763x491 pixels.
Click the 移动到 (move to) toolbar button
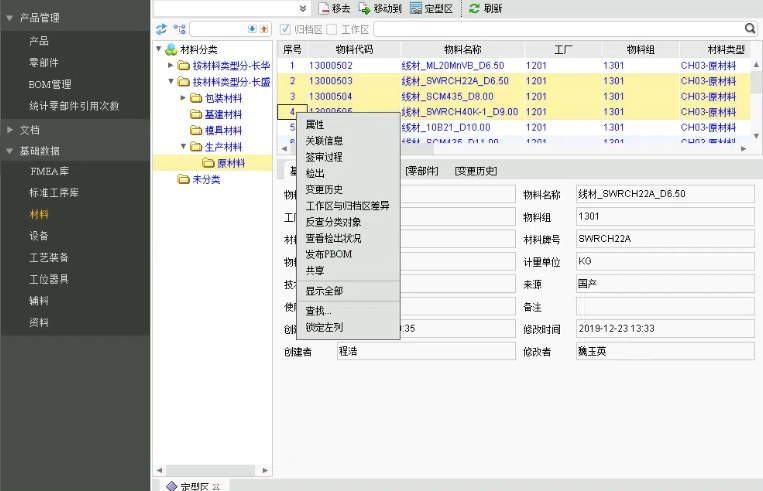365,8
